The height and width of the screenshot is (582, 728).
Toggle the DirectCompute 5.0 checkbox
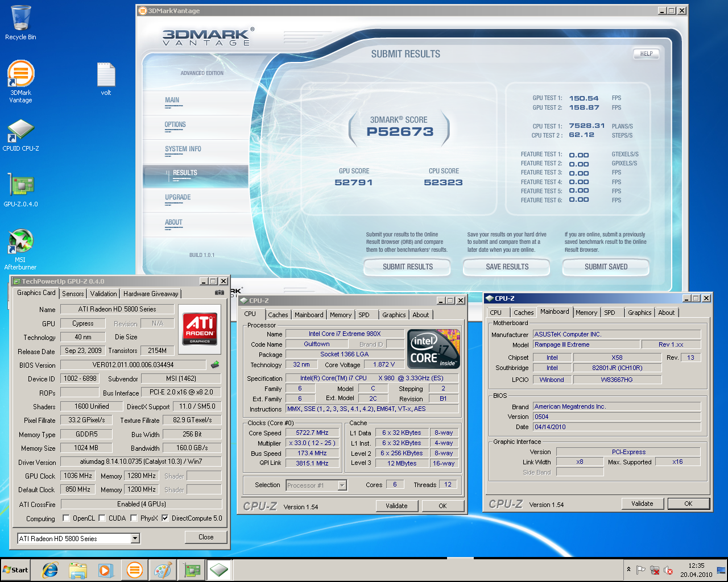click(165, 518)
